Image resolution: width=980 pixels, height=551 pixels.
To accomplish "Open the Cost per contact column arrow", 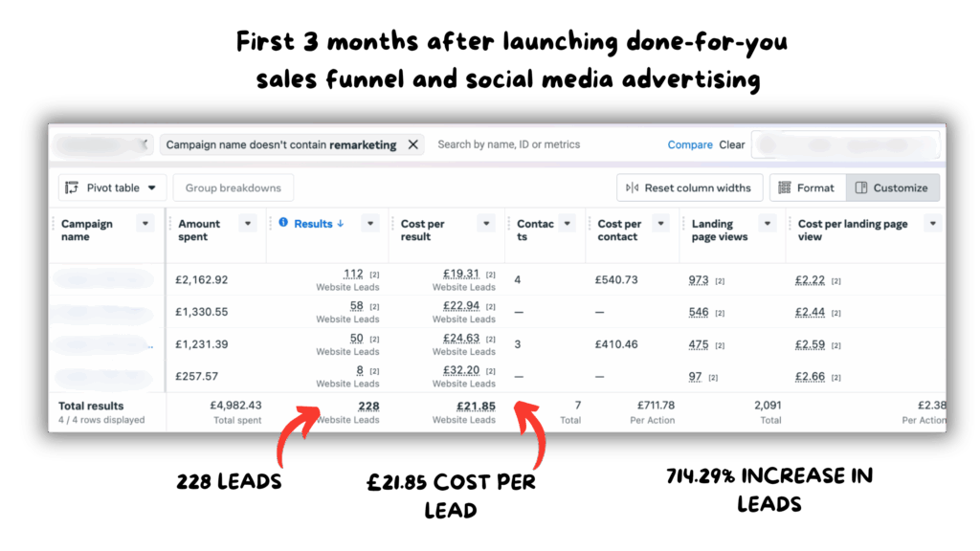I will pyautogui.click(x=662, y=224).
